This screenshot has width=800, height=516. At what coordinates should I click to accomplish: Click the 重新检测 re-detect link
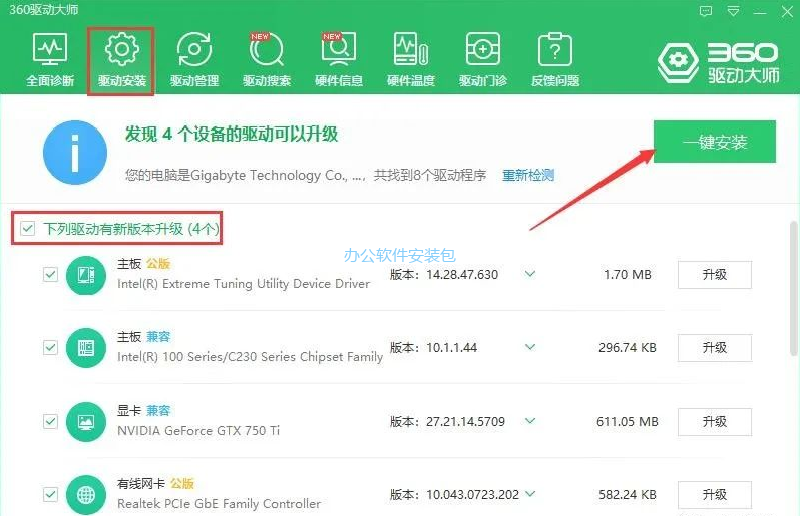(x=528, y=176)
